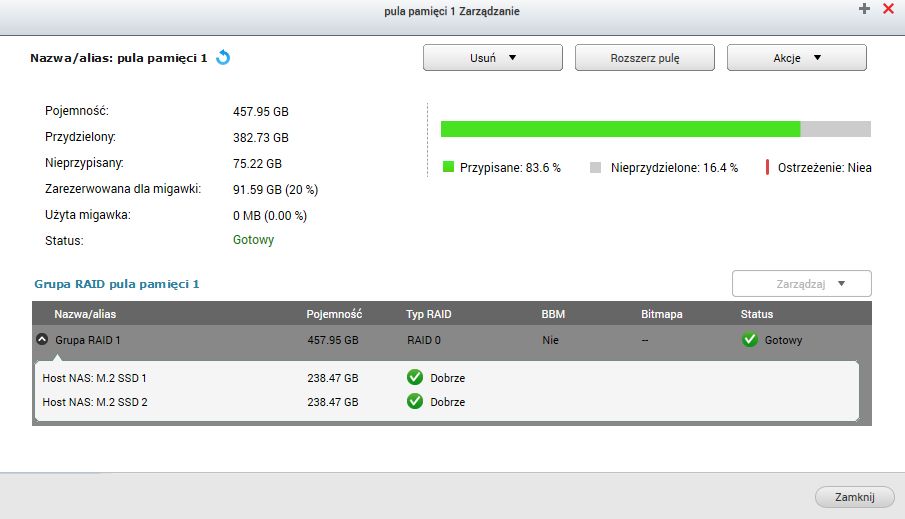
Task: Click the 238.47 GB value for M.2 SSD 2
Action: coord(332,402)
